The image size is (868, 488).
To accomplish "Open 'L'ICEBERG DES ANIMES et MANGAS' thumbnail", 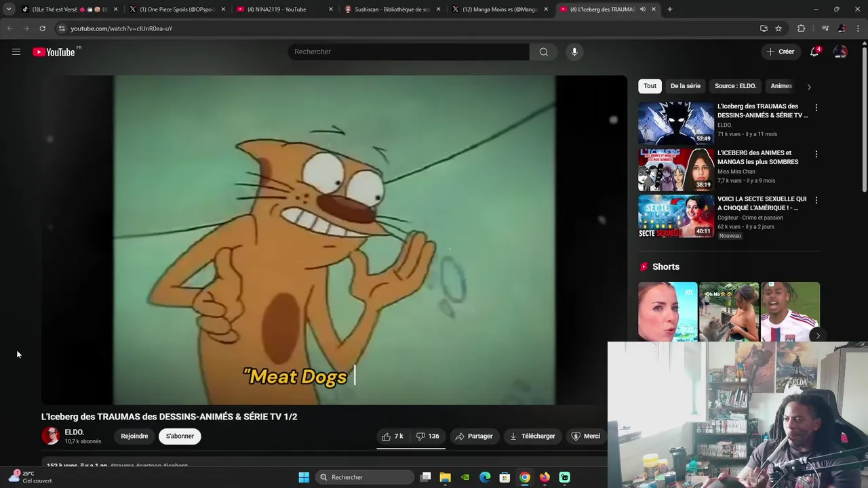I will (675, 169).
